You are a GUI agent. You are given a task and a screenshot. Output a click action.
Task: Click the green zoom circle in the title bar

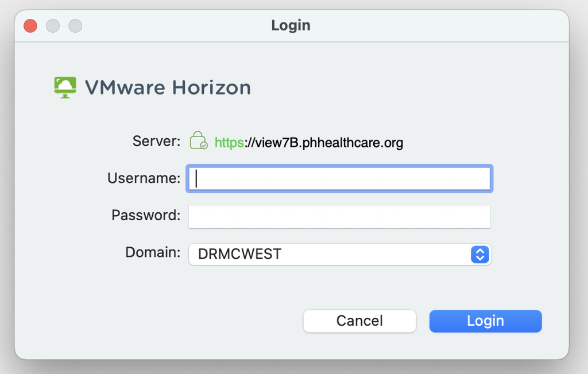75,25
